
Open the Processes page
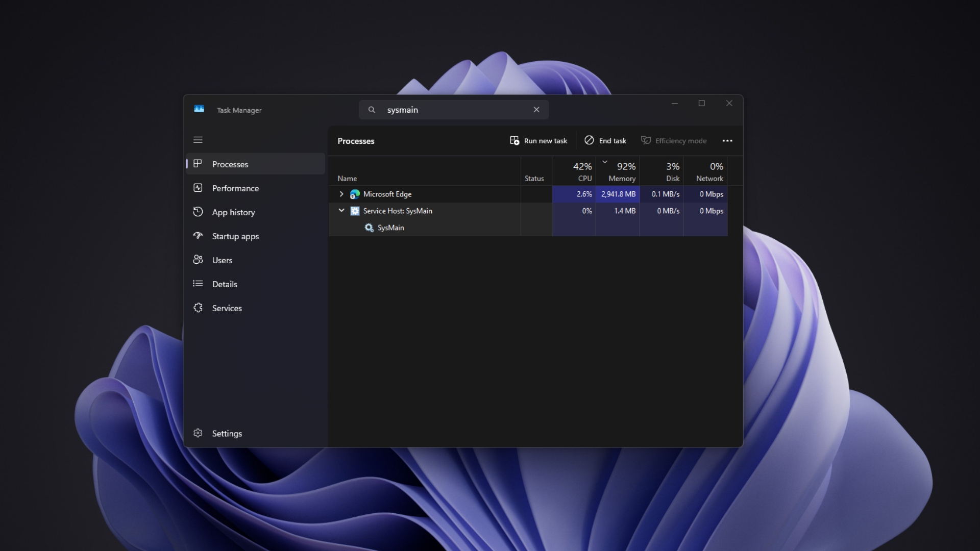click(256, 164)
